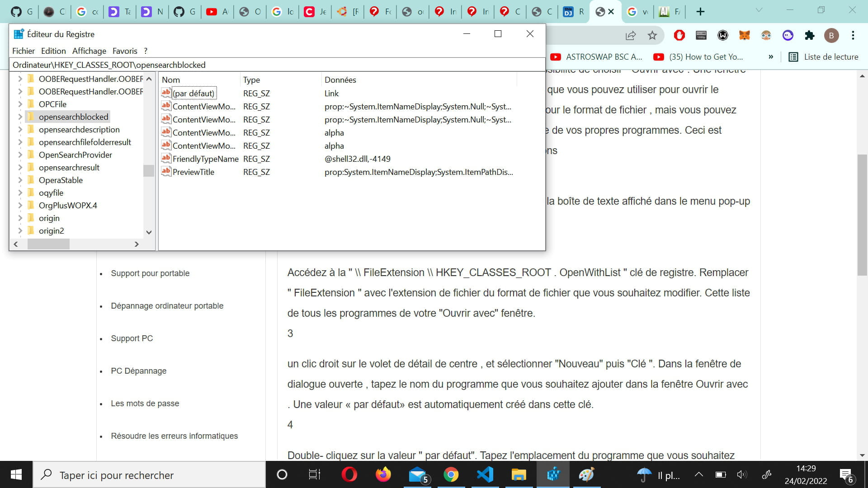Open a new Chrome tab
Image resolution: width=868 pixels, height=488 pixels.
(x=700, y=12)
